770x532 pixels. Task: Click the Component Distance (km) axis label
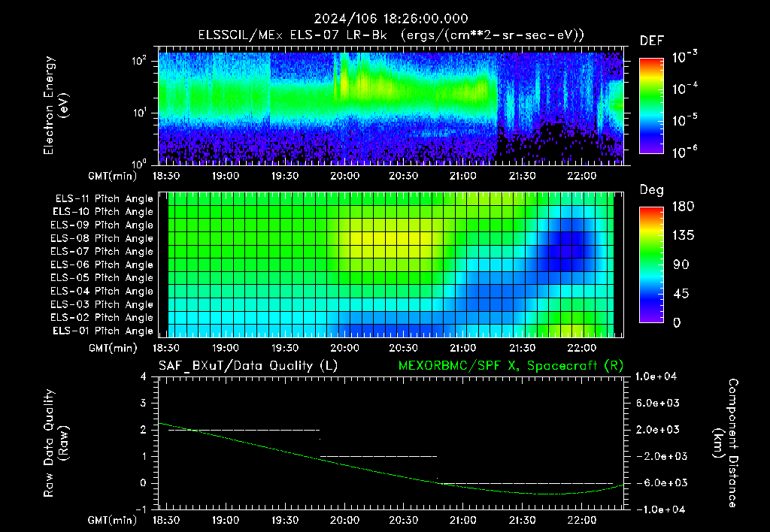[726, 443]
